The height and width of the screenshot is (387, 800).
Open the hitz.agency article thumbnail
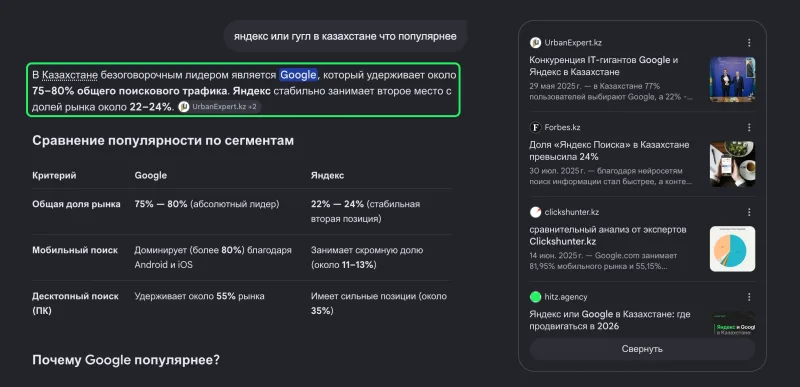click(732, 324)
